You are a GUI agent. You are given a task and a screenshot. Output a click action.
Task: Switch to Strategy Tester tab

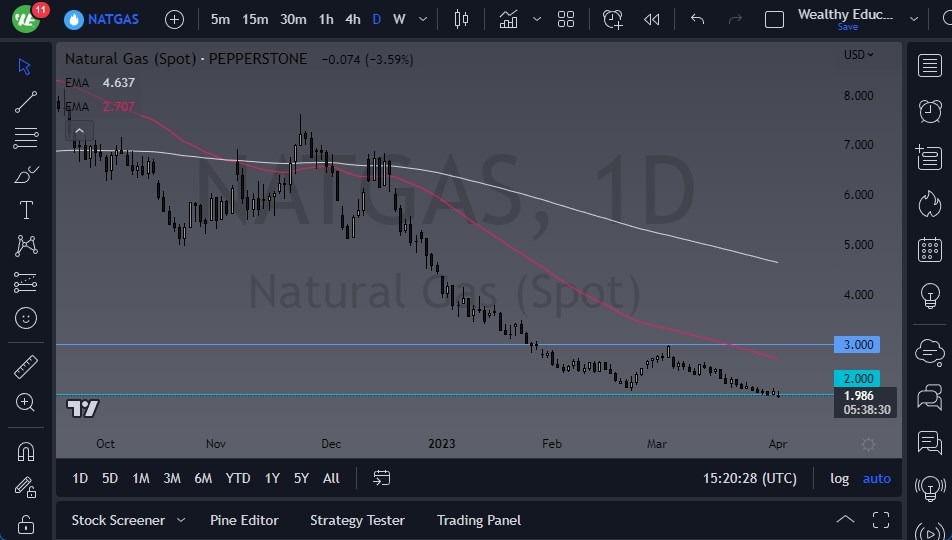(357, 521)
